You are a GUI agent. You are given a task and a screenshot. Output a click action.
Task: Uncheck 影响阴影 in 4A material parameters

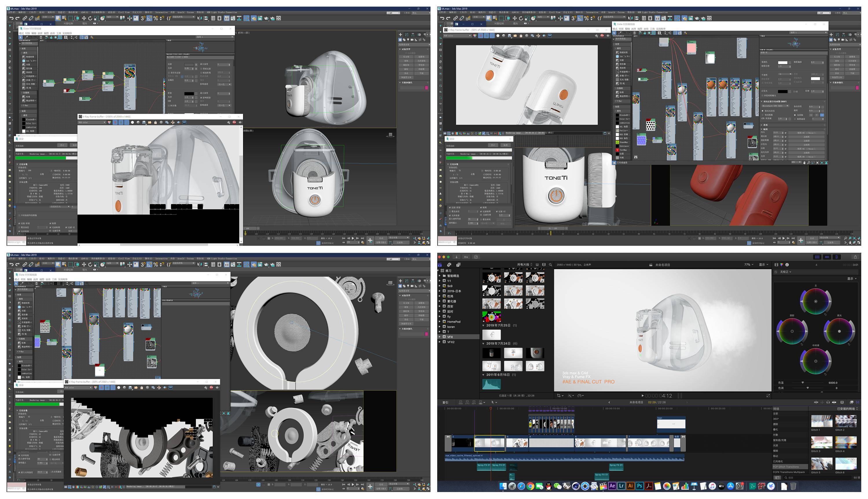[x=201, y=98]
